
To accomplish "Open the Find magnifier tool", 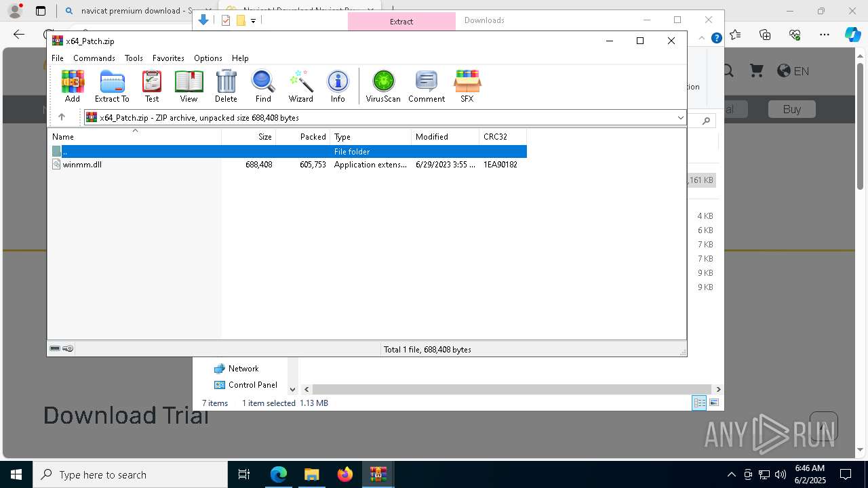I will pyautogui.click(x=263, y=86).
